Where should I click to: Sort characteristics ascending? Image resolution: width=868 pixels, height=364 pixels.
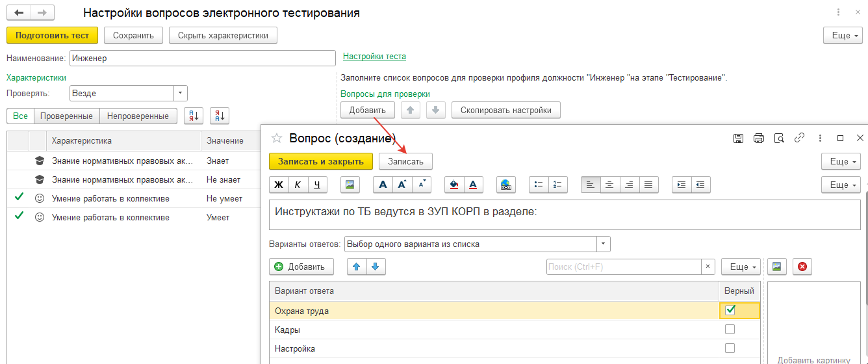(x=194, y=116)
